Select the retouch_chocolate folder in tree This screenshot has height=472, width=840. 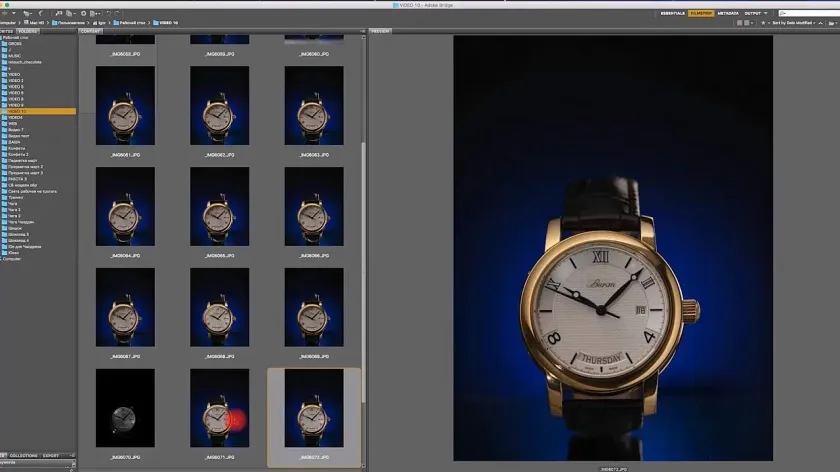[x=24, y=61]
